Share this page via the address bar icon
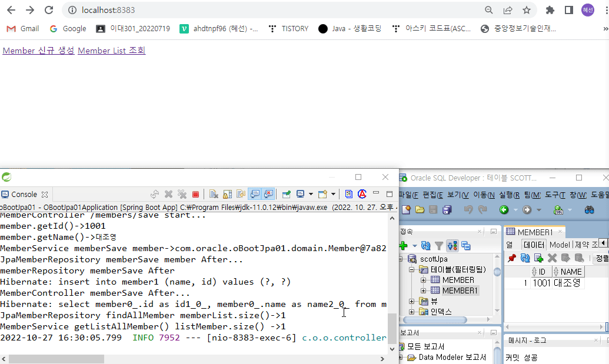The width and height of the screenshot is (609, 364). pos(508,10)
